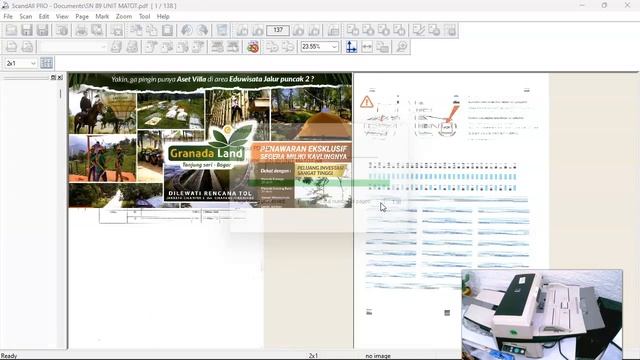The image size is (640, 360).
Task: Pin the left side panel
Action: pos(53,77)
